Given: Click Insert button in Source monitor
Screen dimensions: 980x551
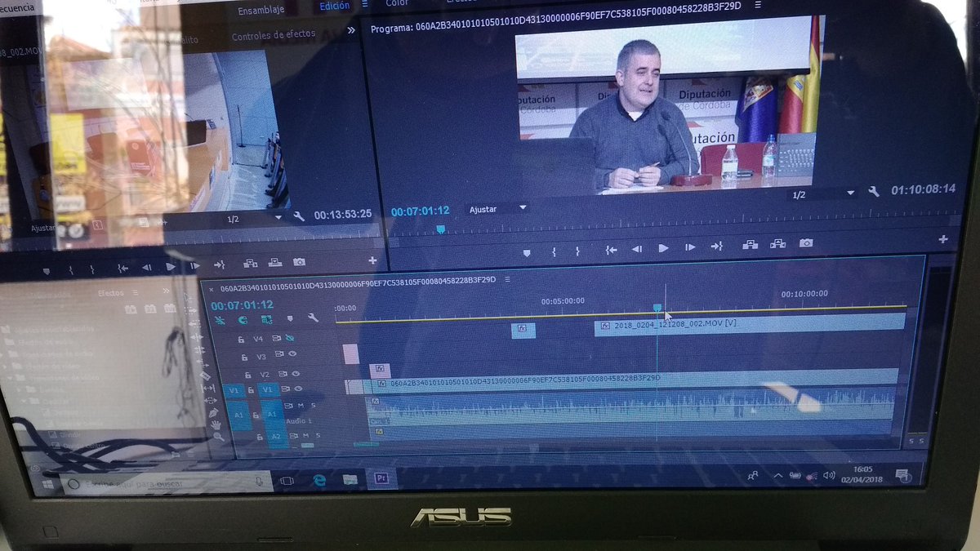Looking at the screenshot, I should [x=250, y=264].
